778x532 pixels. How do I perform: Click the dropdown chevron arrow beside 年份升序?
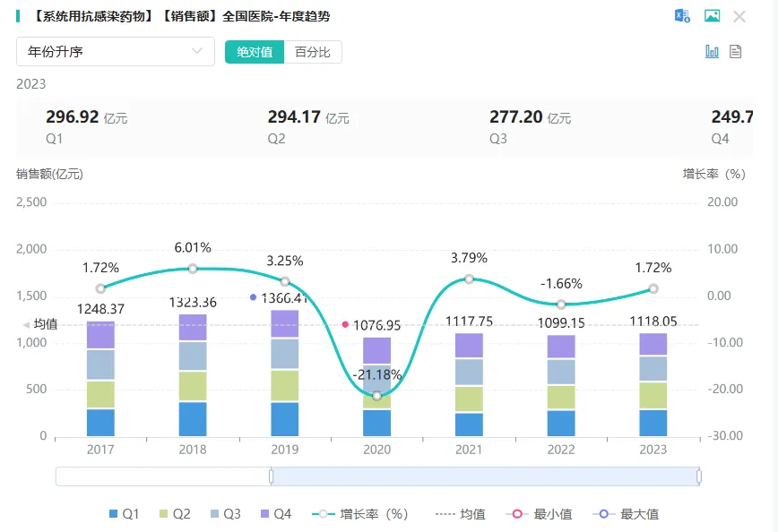click(x=197, y=51)
